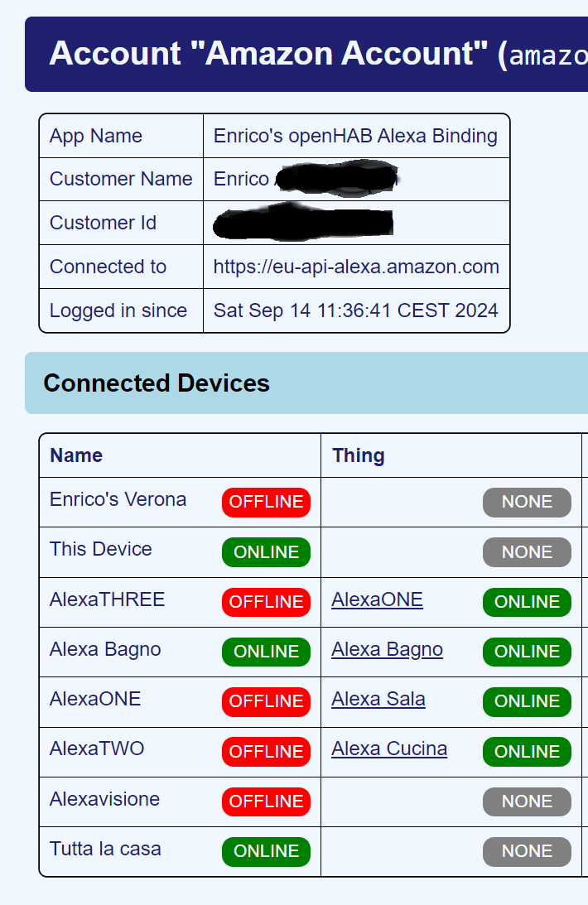
Task: Click the ONLINE badge beside This Device
Action: (x=266, y=552)
